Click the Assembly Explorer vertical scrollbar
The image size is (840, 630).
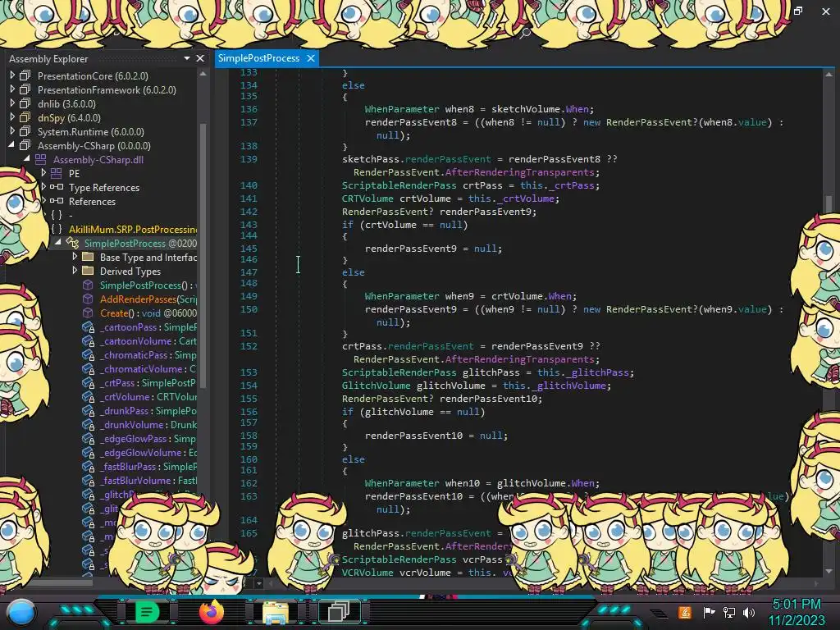point(203,254)
